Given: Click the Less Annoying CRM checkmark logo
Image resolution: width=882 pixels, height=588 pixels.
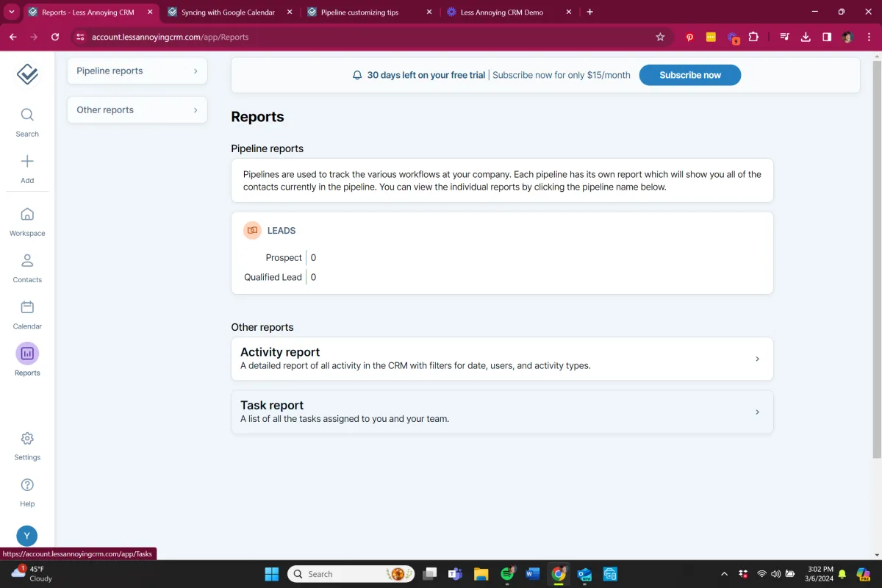Looking at the screenshot, I should (27, 74).
